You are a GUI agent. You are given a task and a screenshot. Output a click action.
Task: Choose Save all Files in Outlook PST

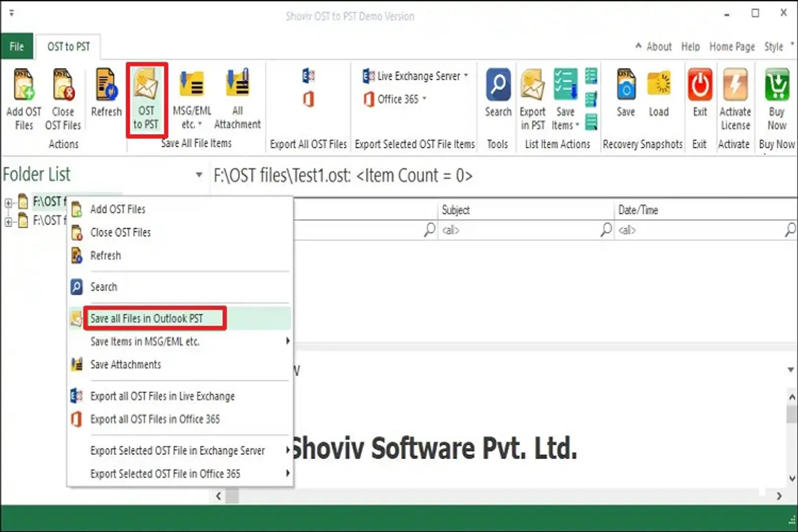click(x=147, y=319)
